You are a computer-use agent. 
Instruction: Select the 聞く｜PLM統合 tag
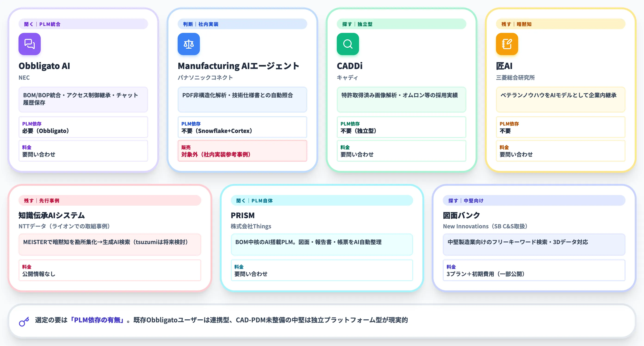(83, 24)
